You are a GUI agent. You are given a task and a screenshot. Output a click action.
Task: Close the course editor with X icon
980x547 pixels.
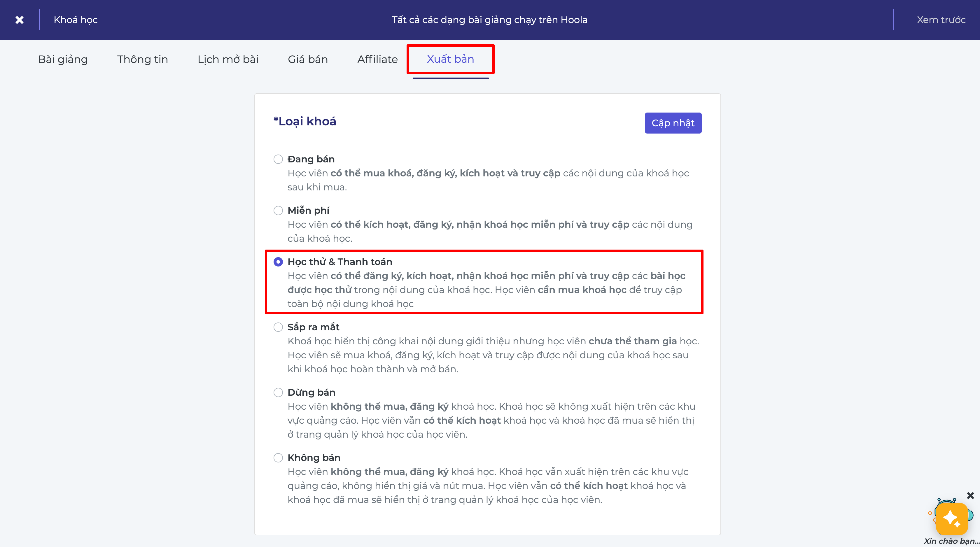pos(20,20)
